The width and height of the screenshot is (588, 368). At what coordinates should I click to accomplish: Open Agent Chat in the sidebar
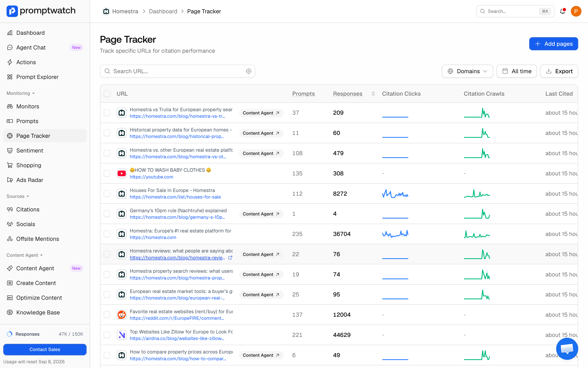(45, 47)
